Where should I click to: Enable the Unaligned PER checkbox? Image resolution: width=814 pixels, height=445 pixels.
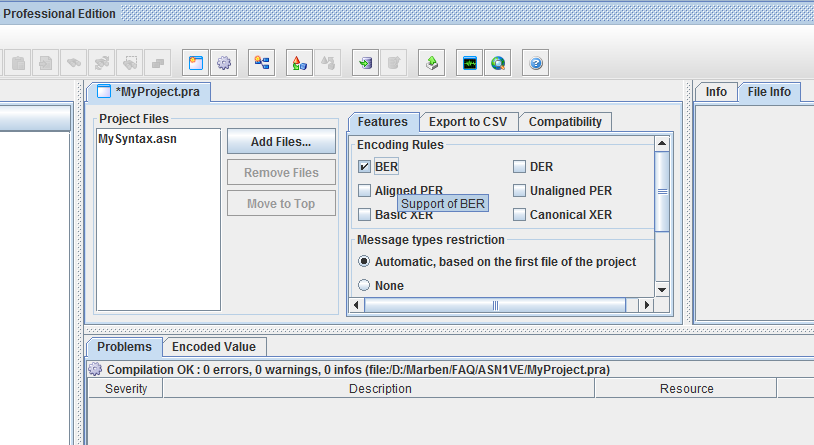(x=519, y=191)
